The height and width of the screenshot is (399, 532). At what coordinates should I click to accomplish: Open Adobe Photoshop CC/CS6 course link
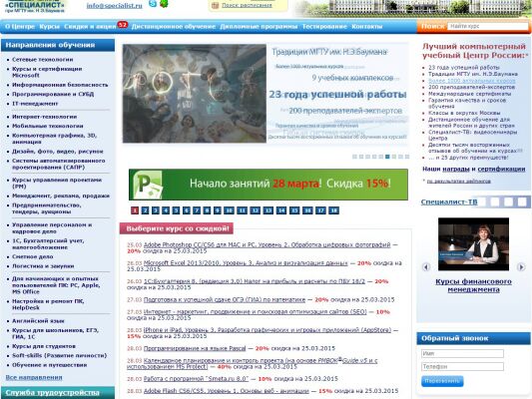coord(267,244)
